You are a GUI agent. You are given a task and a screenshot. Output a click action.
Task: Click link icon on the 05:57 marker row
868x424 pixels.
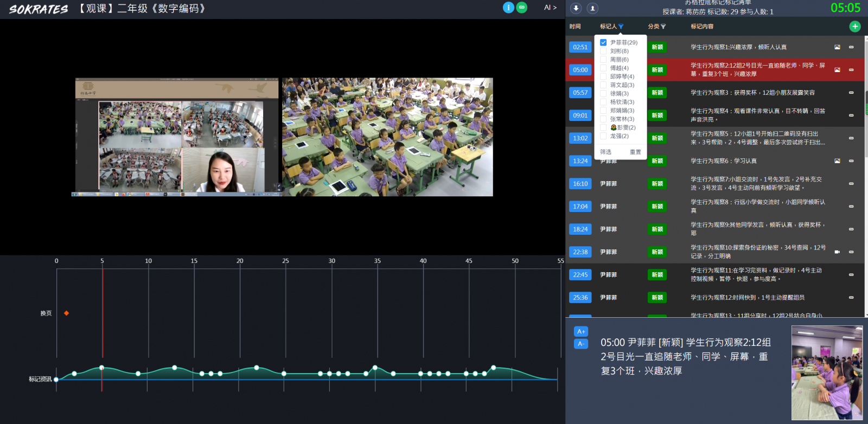[x=851, y=93]
